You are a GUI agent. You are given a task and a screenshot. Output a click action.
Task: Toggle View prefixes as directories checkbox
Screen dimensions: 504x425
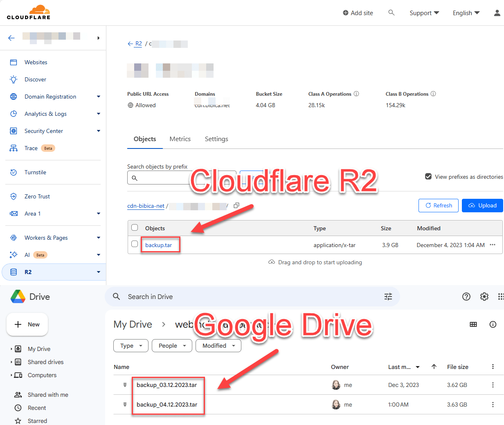tap(428, 177)
